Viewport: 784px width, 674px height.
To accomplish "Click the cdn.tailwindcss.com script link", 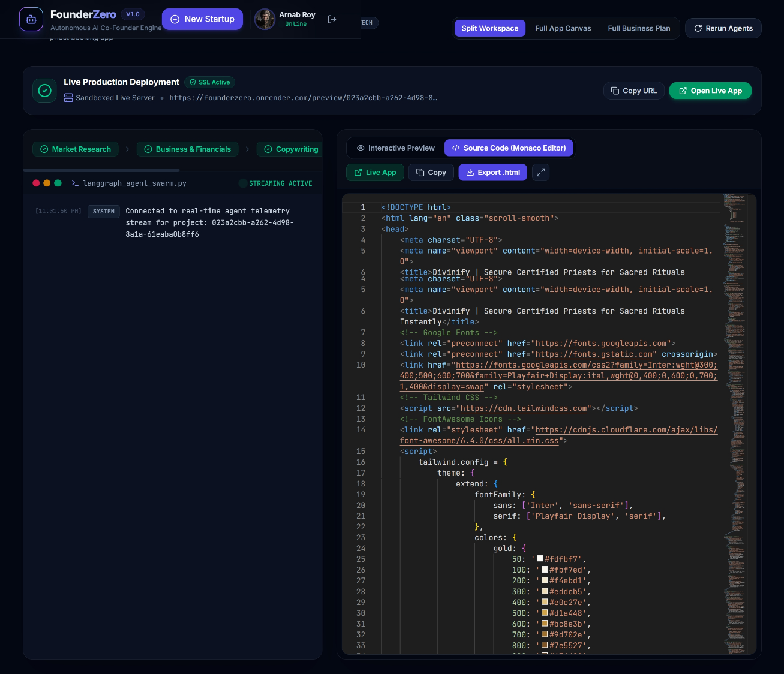I will 524,408.
